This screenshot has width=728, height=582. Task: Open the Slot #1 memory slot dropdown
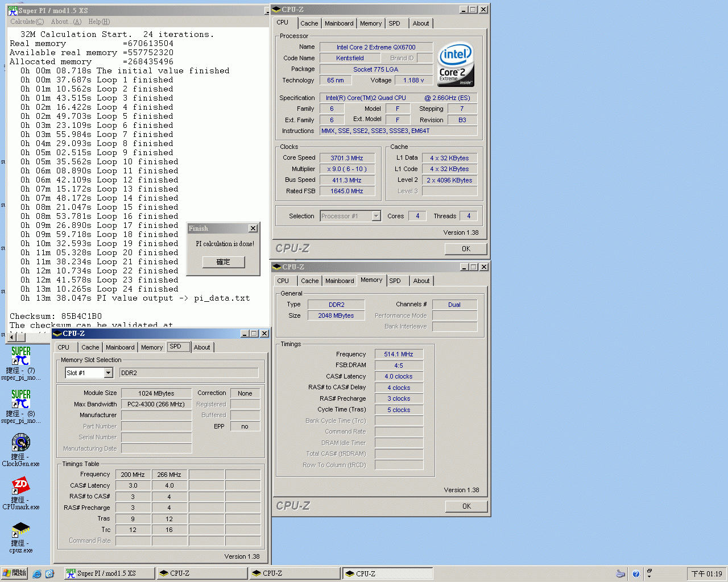tap(108, 373)
